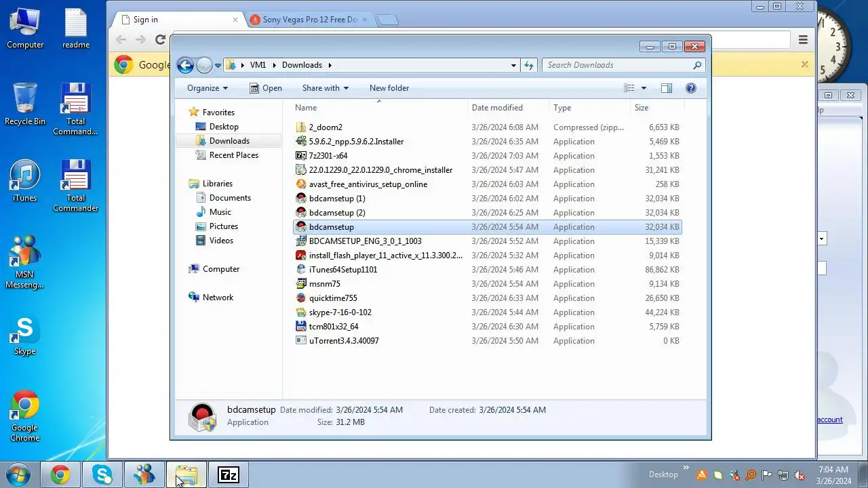868x488 pixels.
Task: Open the Organize dropdown menu
Action: (208, 88)
